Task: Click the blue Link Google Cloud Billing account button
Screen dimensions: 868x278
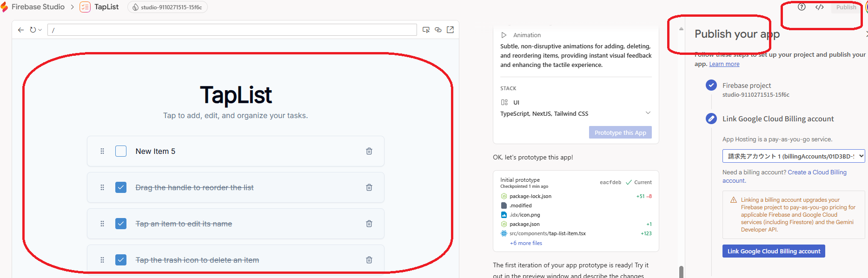Action: (774, 251)
